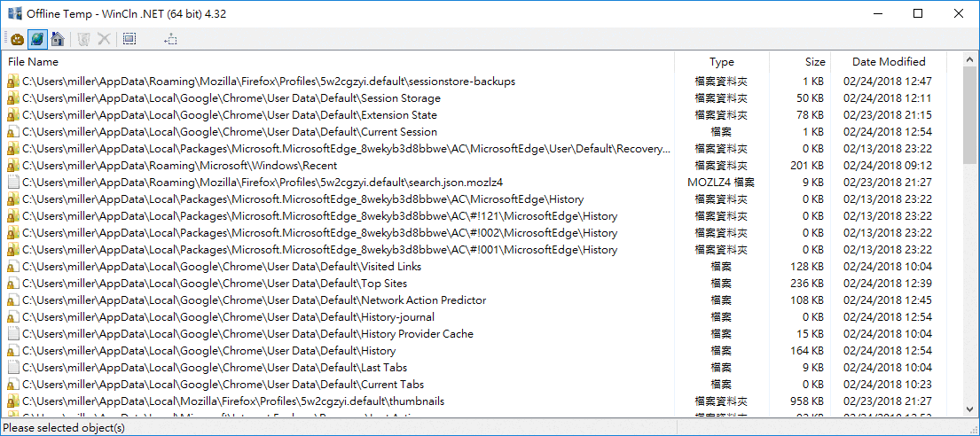This screenshot has width=980, height=436.
Task: Click the file icon beside Last Tabs
Action: coord(13,368)
